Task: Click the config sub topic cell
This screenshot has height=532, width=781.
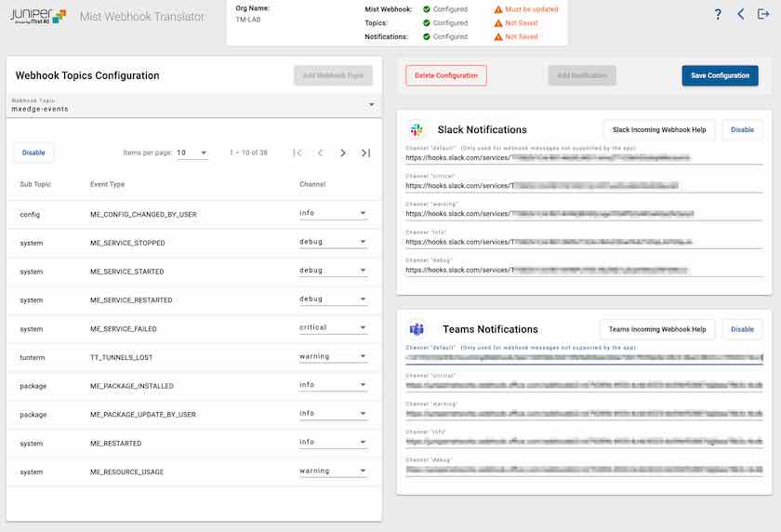Action: tap(30, 215)
